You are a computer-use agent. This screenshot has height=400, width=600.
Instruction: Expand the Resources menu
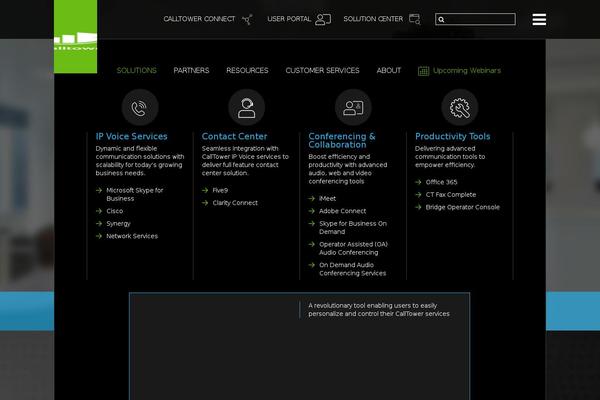247,71
